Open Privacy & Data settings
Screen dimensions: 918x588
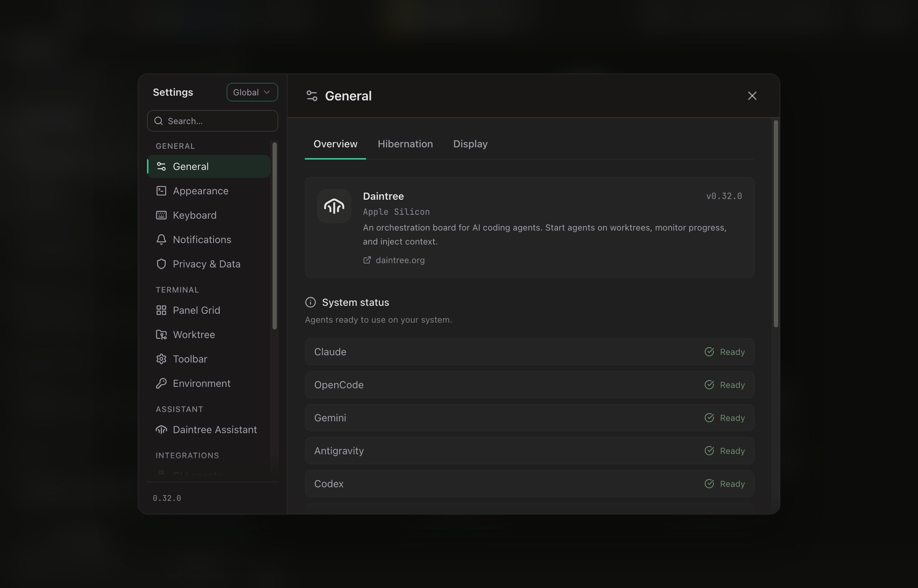pos(209,264)
